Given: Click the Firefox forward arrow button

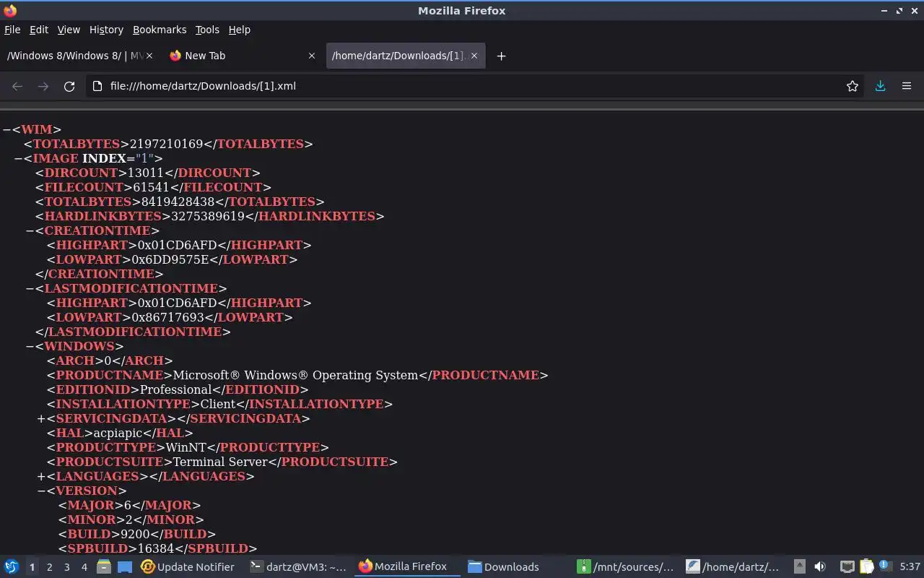Looking at the screenshot, I should (x=43, y=86).
